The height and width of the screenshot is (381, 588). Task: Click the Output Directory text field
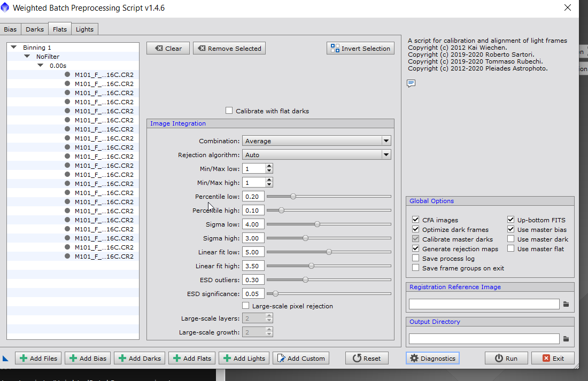484,339
